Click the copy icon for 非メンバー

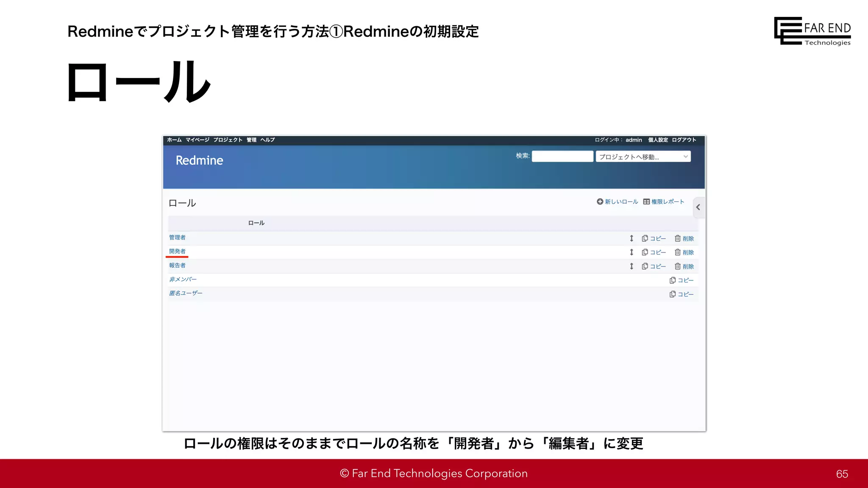[673, 280]
